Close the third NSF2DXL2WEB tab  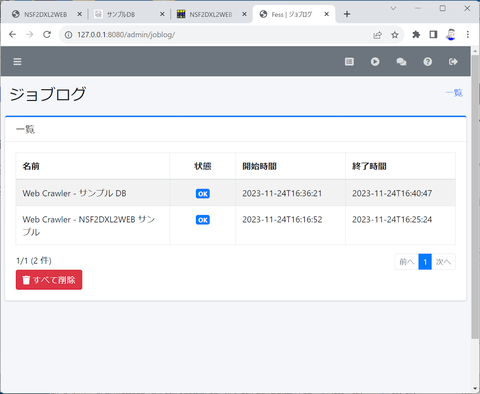pos(244,14)
